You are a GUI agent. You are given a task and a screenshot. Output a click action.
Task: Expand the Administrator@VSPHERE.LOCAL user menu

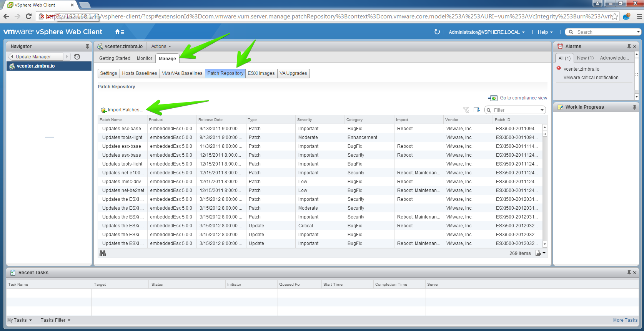point(487,32)
